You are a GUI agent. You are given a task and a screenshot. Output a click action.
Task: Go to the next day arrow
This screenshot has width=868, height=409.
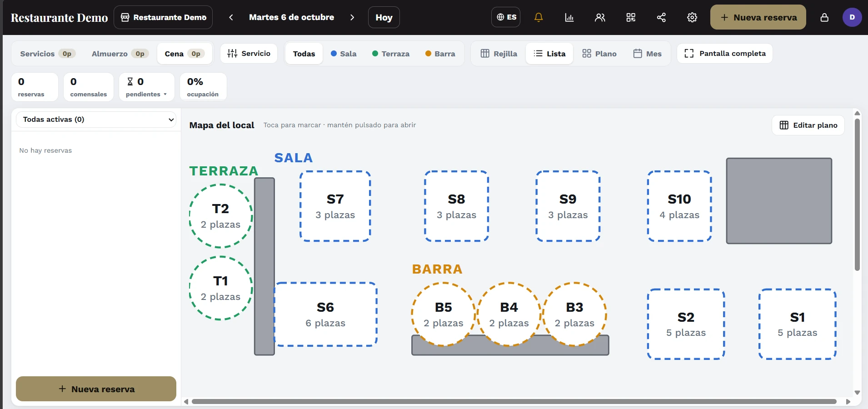[x=352, y=17]
